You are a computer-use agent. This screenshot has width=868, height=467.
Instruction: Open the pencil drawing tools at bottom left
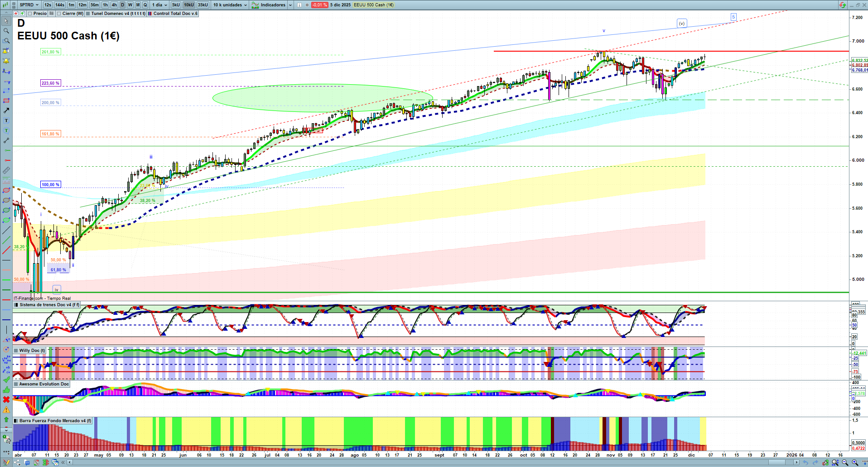[x=6, y=462]
